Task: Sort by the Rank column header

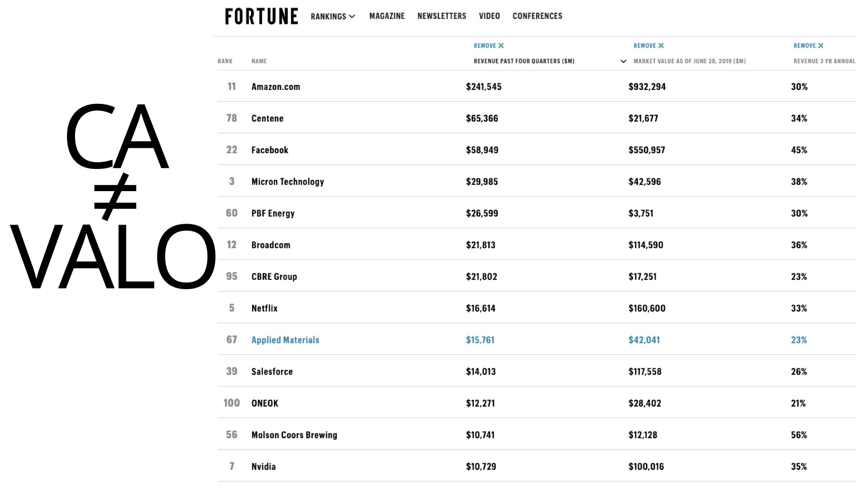Action: [x=225, y=61]
